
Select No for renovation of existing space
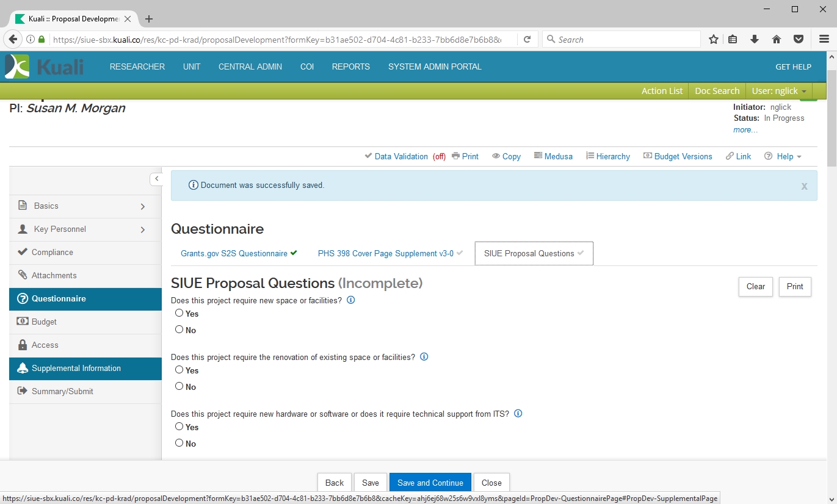(x=179, y=386)
